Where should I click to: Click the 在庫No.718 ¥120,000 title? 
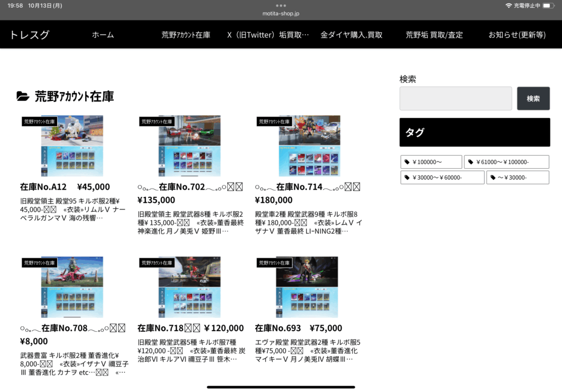[x=190, y=328]
